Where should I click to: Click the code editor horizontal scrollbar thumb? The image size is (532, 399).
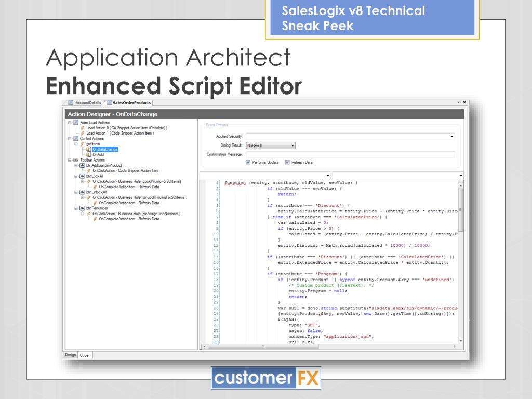tap(263, 347)
